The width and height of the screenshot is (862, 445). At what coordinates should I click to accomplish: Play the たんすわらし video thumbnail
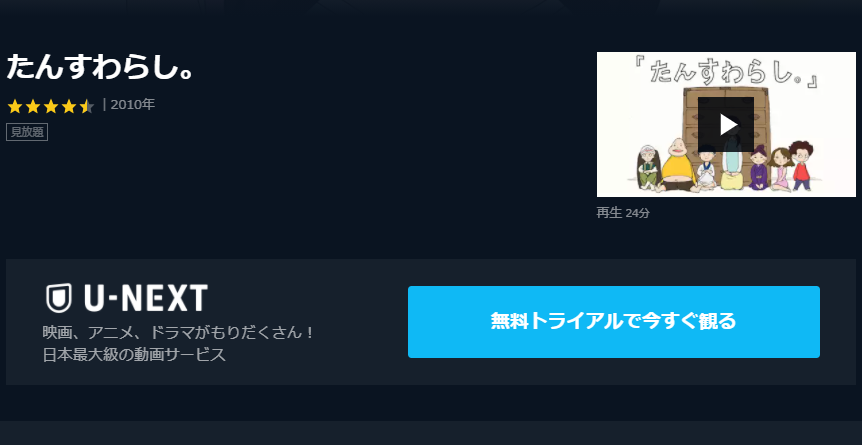click(726, 124)
